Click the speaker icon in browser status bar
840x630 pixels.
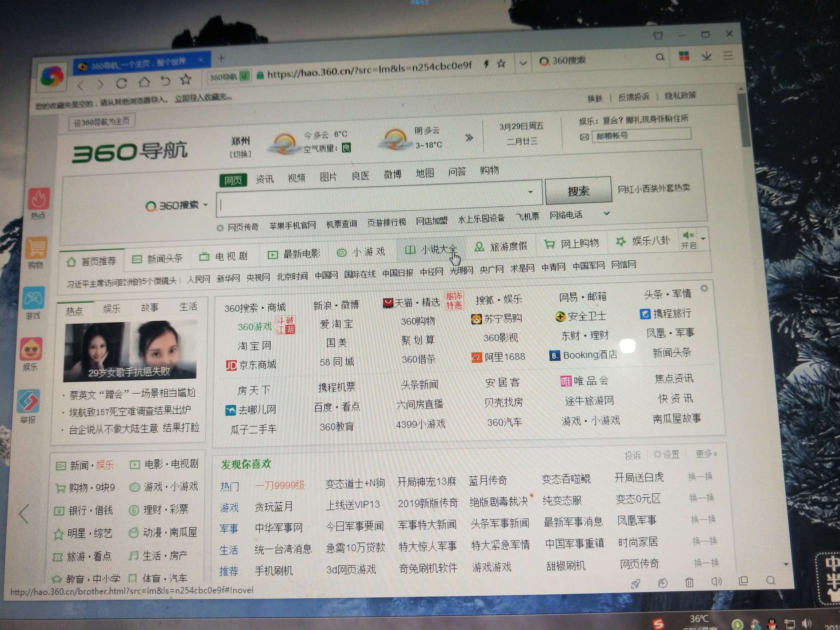[716, 582]
